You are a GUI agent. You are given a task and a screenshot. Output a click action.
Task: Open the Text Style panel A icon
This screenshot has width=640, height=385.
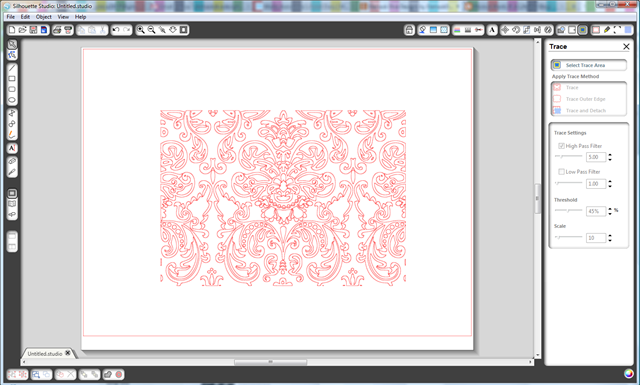coord(492,30)
